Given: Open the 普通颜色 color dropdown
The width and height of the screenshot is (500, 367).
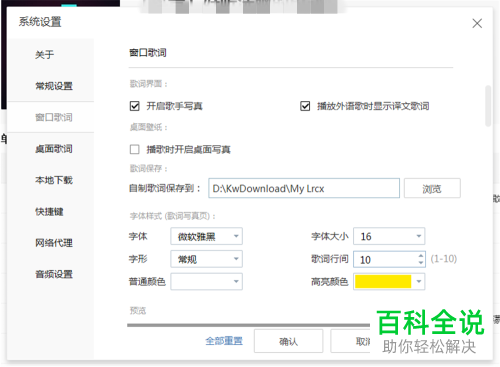Looking at the screenshot, I should tap(206, 282).
